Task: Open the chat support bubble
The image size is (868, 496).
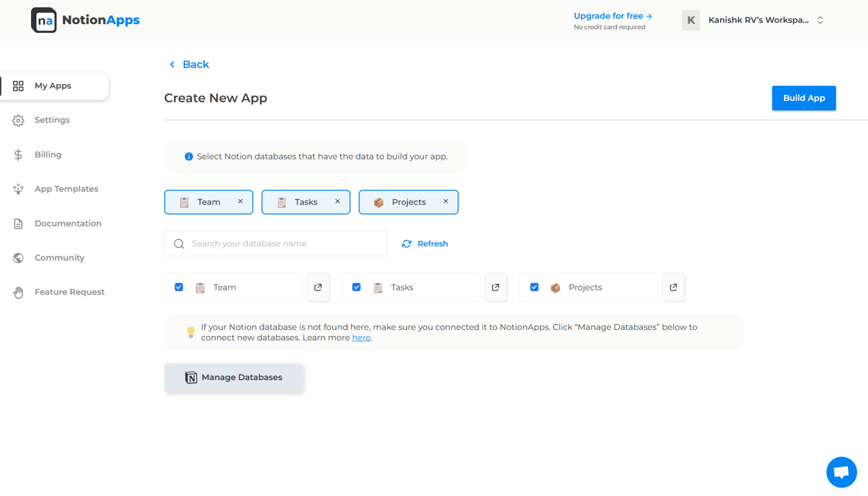Action: 842,473
